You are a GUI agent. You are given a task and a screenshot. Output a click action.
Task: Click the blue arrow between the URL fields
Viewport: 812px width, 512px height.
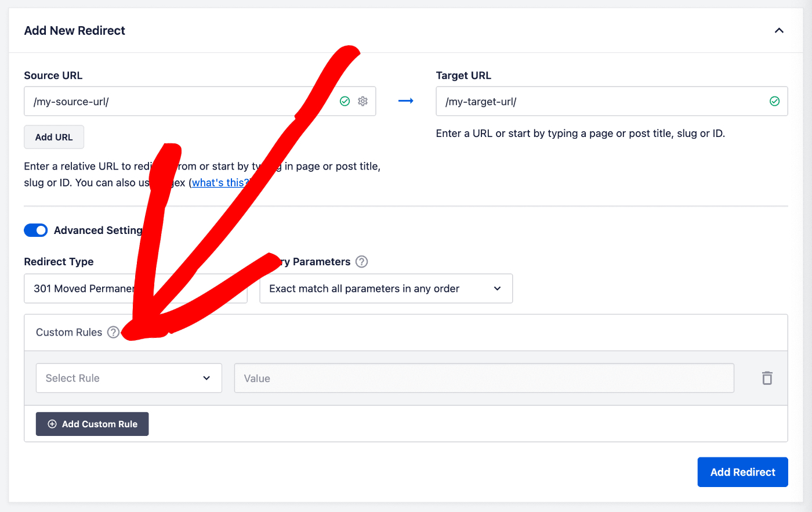point(405,100)
